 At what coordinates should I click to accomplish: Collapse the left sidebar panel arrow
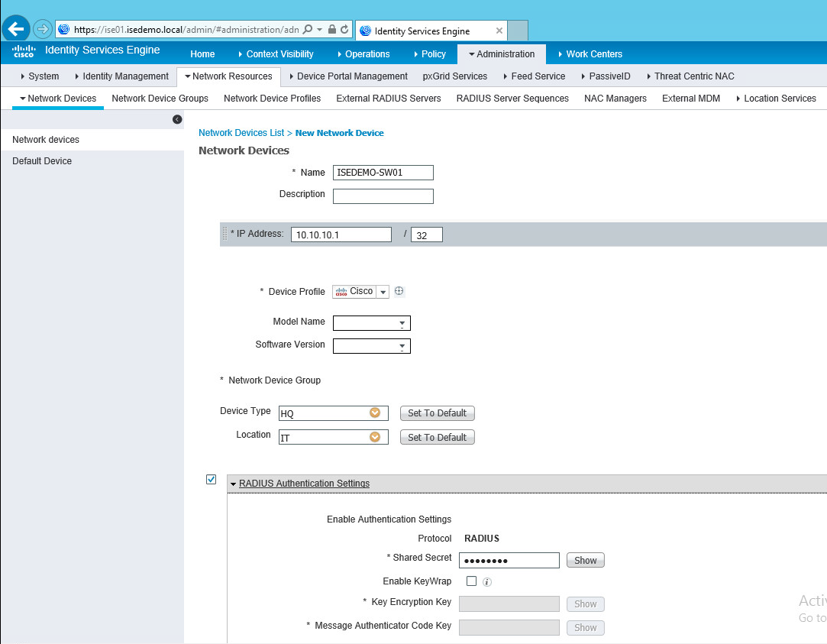(177, 119)
